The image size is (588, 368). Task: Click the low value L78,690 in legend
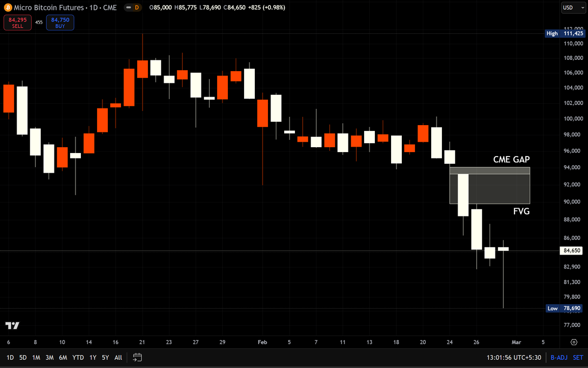(211, 8)
